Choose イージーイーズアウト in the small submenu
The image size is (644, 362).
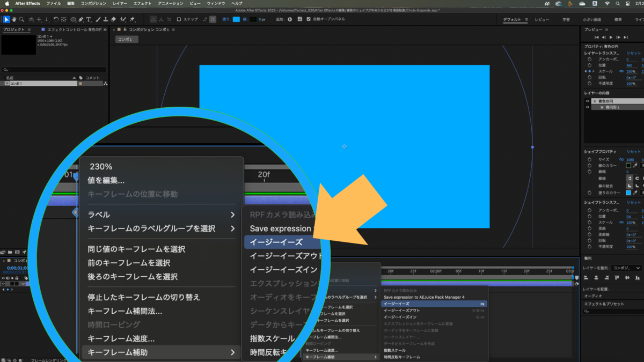pyautogui.click(x=435, y=311)
